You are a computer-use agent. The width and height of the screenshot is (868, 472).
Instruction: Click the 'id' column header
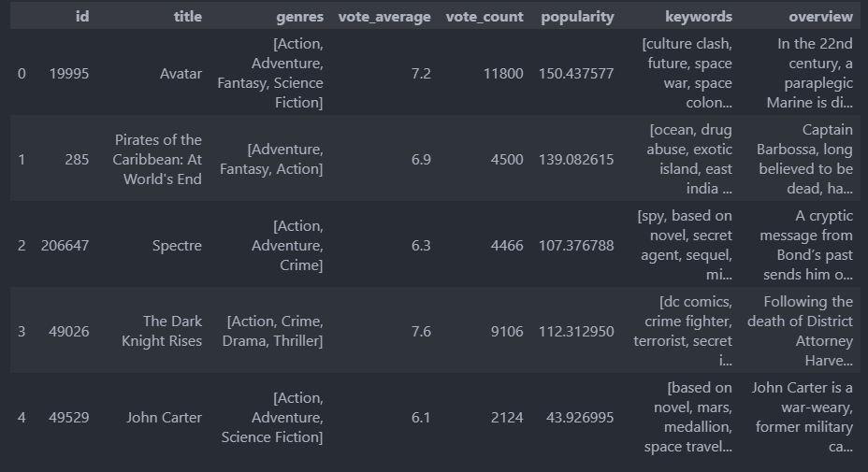click(x=82, y=16)
